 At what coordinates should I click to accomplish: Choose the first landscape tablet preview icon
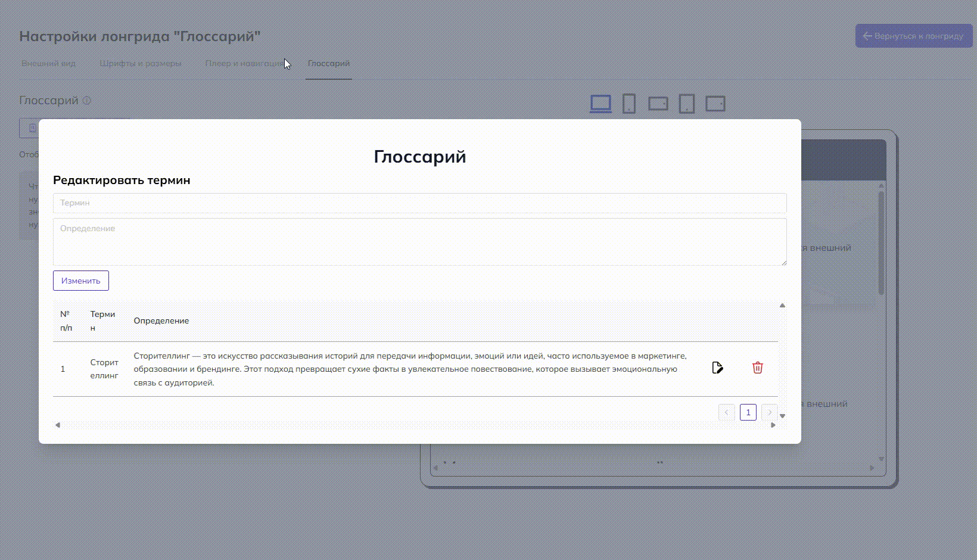tap(658, 104)
